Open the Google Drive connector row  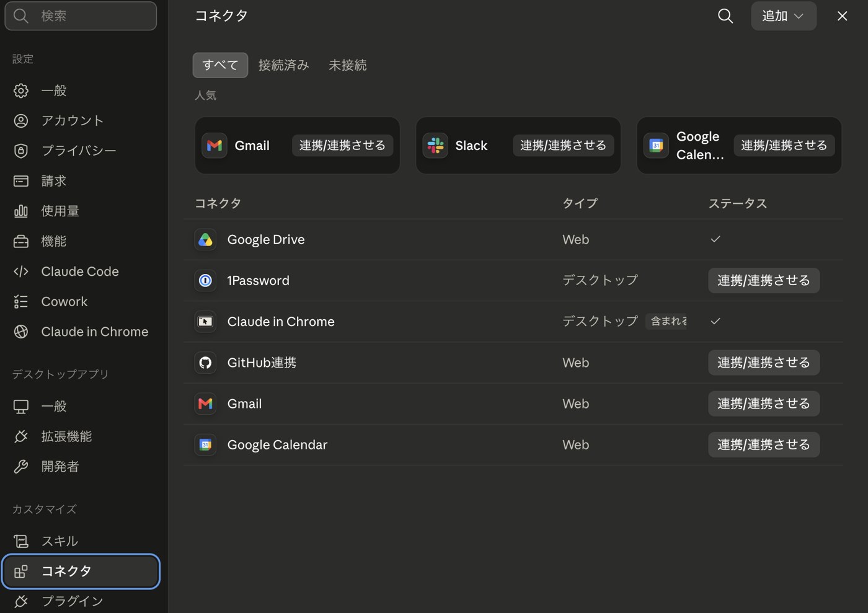click(x=513, y=239)
